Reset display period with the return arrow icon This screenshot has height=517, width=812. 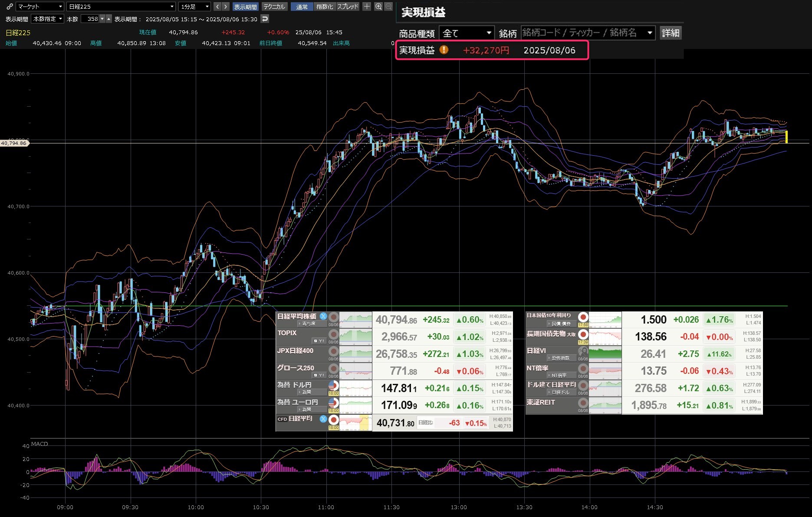[265, 19]
